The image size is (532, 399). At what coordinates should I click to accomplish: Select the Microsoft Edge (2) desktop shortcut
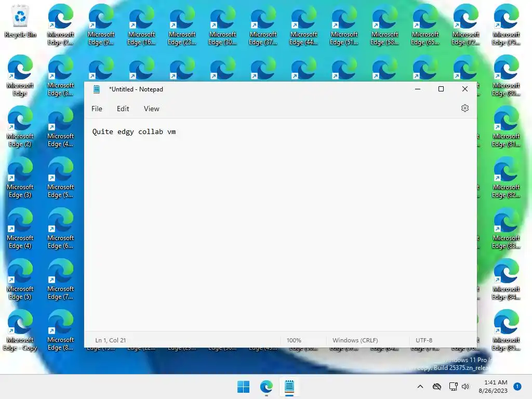[20, 127]
